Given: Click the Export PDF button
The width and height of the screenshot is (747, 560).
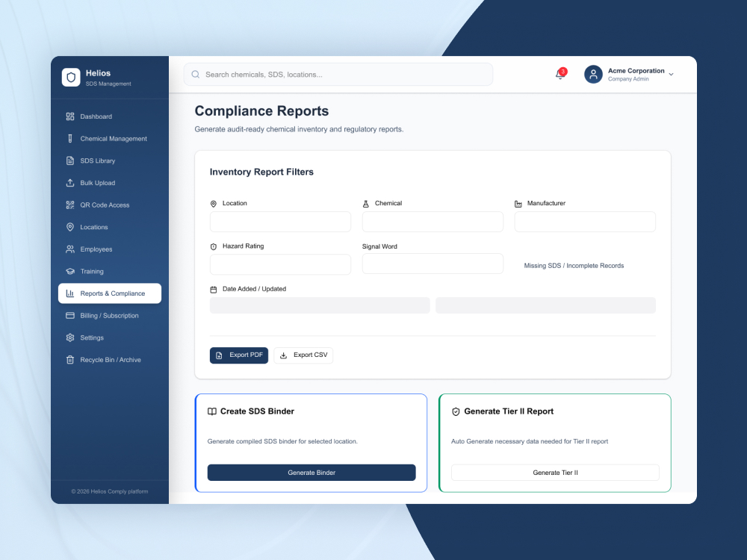Looking at the screenshot, I should click(239, 355).
